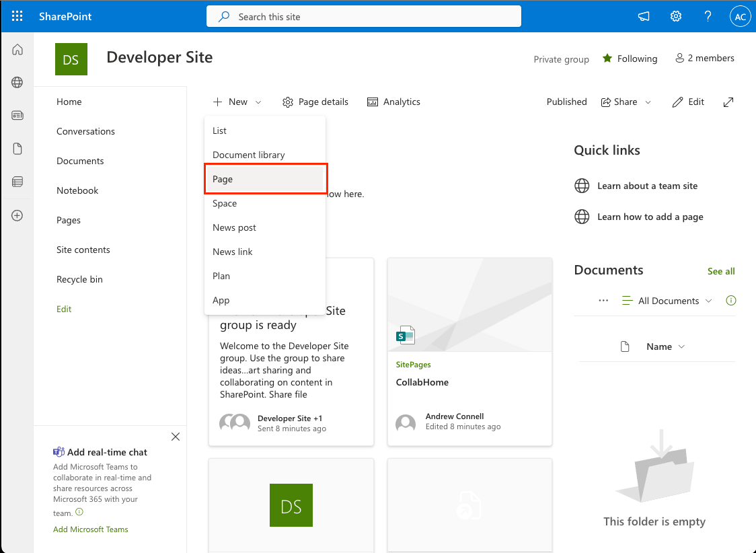Open page Analytics
The height and width of the screenshot is (553, 756).
(394, 102)
